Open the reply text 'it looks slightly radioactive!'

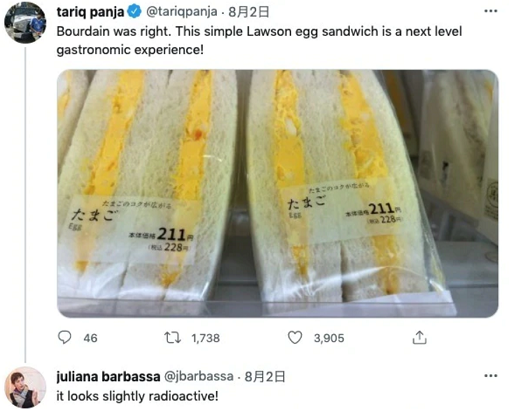click(137, 396)
